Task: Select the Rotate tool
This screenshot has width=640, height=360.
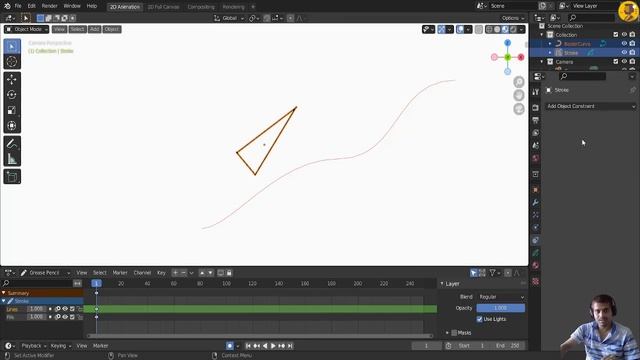Action: click(12, 95)
